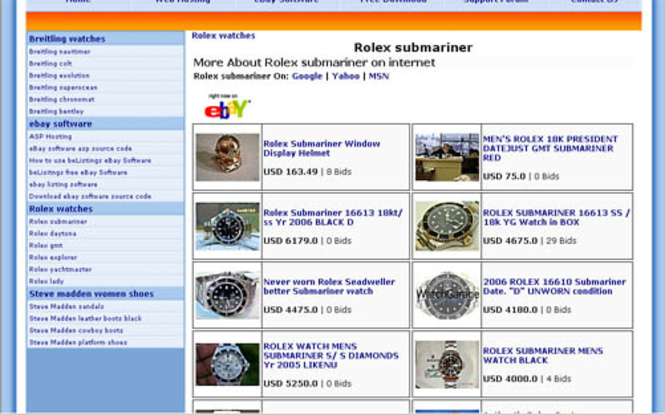Open Rolex gmt in sidebar
This screenshot has height=415, width=665.
point(46,245)
